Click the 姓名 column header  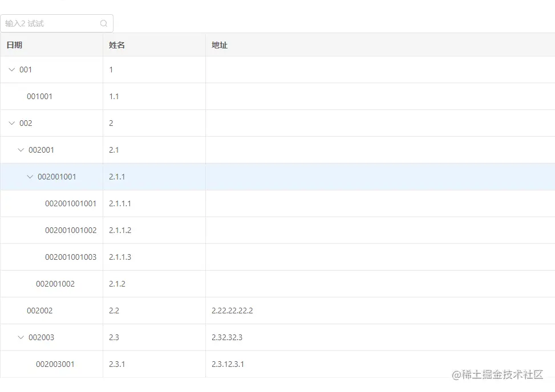click(116, 44)
